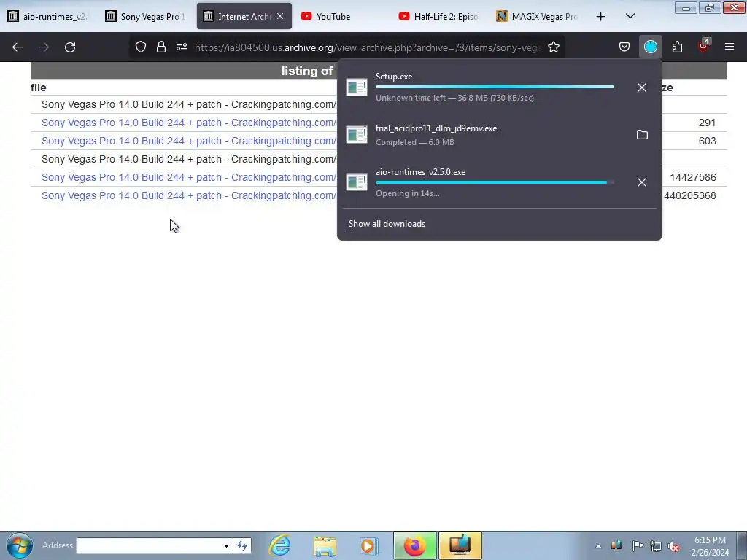Screen dimensions: 747x560
Task: View site security padlock info
Action: click(161, 47)
